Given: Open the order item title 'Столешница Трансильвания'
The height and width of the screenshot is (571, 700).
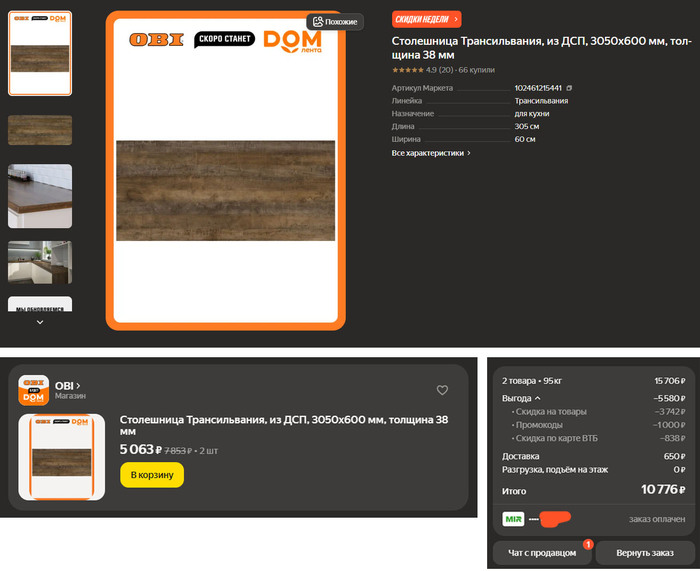Looking at the screenshot, I should pyautogui.click(x=284, y=425).
